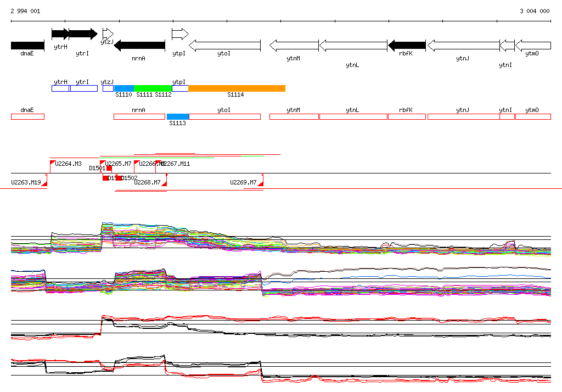
Task: Click the blue-outlined ytrI annotation box
Action: (83, 88)
